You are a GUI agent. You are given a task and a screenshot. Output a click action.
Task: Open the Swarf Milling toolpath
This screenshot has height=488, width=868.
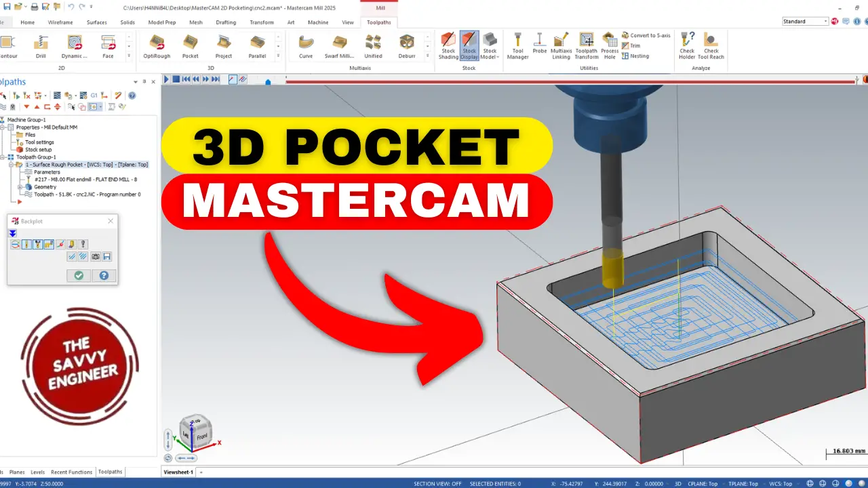[x=339, y=47]
